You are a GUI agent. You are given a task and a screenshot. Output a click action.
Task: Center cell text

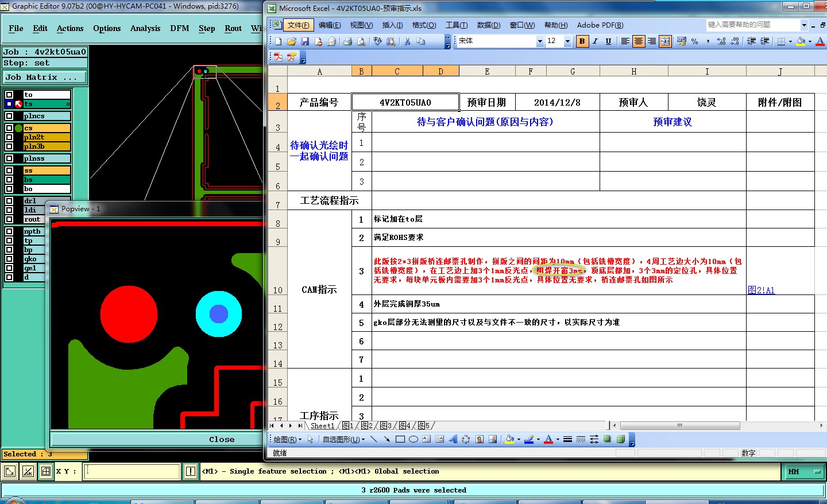point(638,41)
